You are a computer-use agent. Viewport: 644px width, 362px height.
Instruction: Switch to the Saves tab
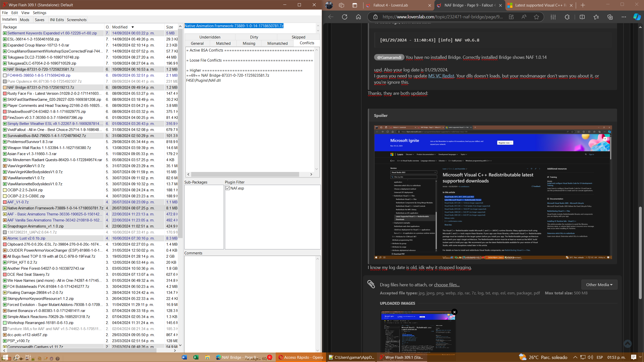(39, 20)
